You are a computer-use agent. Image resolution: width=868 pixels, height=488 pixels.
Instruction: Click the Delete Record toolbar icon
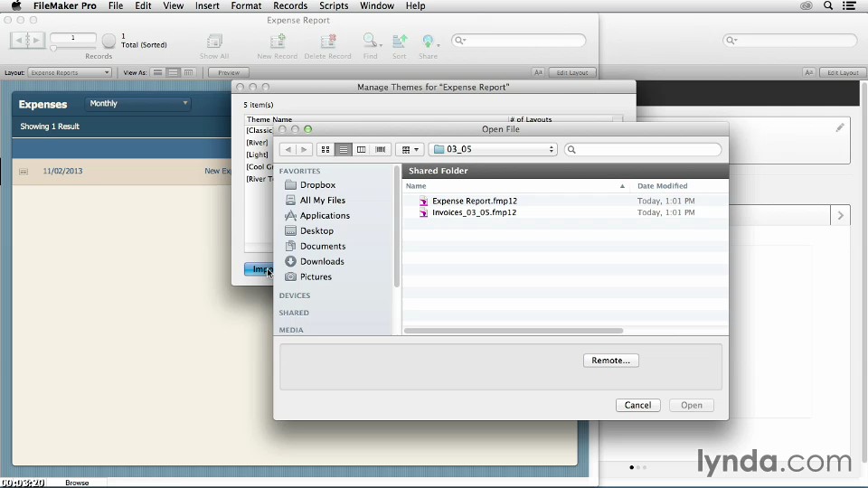(x=327, y=41)
